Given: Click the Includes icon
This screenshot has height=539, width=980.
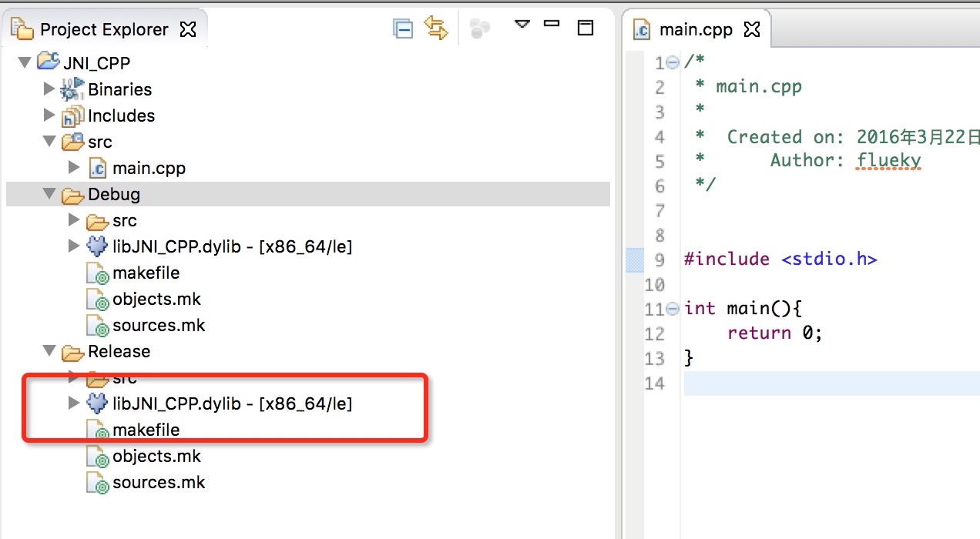Looking at the screenshot, I should point(72,115).
